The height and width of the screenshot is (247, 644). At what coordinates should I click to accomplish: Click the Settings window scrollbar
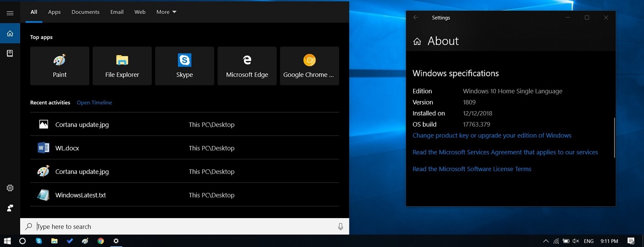[615, 138]
